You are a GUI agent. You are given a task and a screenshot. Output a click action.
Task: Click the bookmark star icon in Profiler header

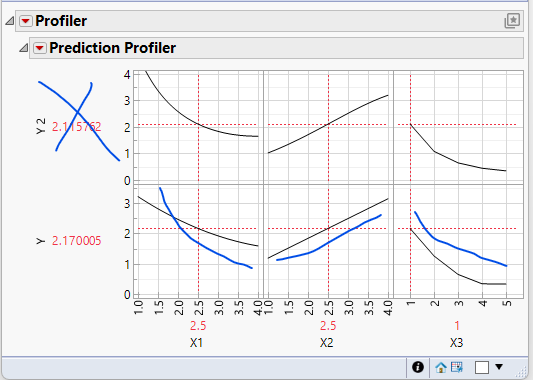512,21
